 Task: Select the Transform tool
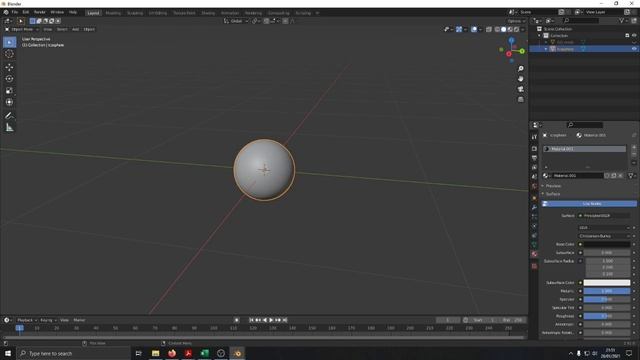[x=9, y=102]
